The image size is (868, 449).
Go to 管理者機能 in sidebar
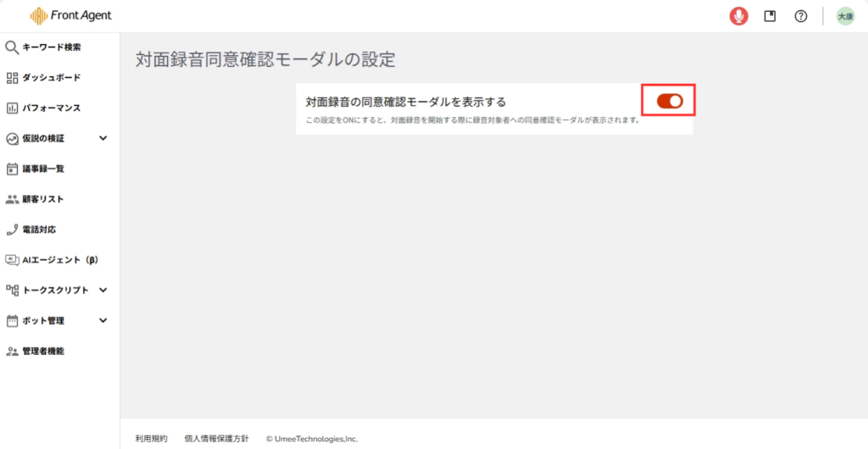pyautogui.click(x=43, y=351)
